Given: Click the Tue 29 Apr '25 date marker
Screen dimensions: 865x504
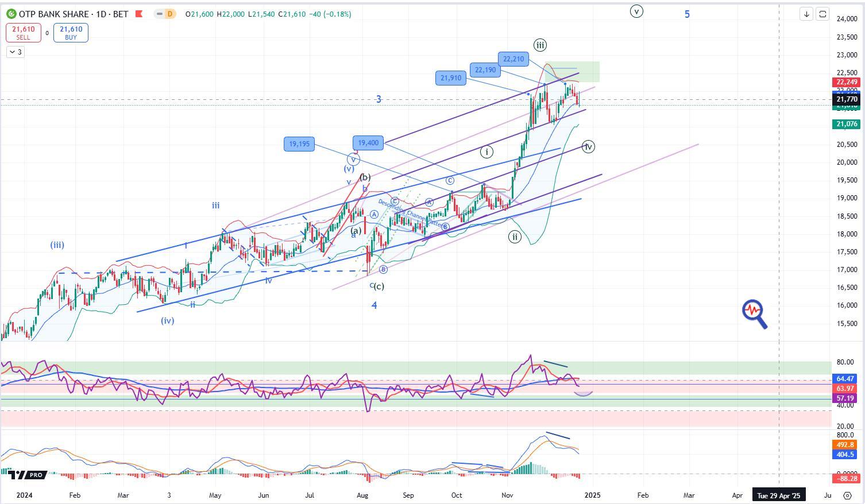Looking at the screenshot, I should 778,495.
